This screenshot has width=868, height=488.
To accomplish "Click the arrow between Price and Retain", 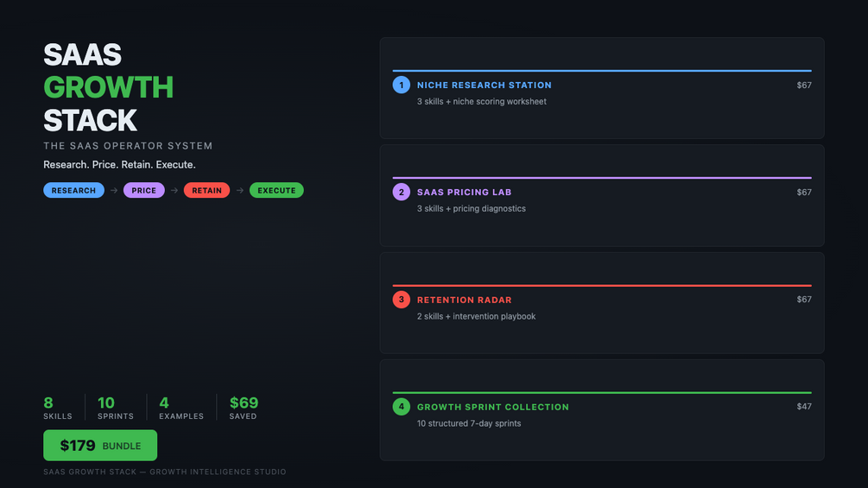I will point(174,191).
